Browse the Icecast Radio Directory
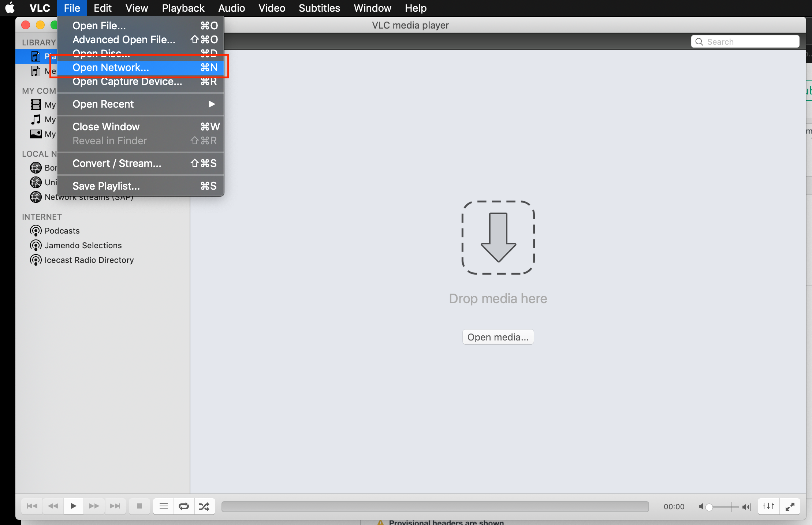The height and width of the screenshot is (525, 812). 89,260
